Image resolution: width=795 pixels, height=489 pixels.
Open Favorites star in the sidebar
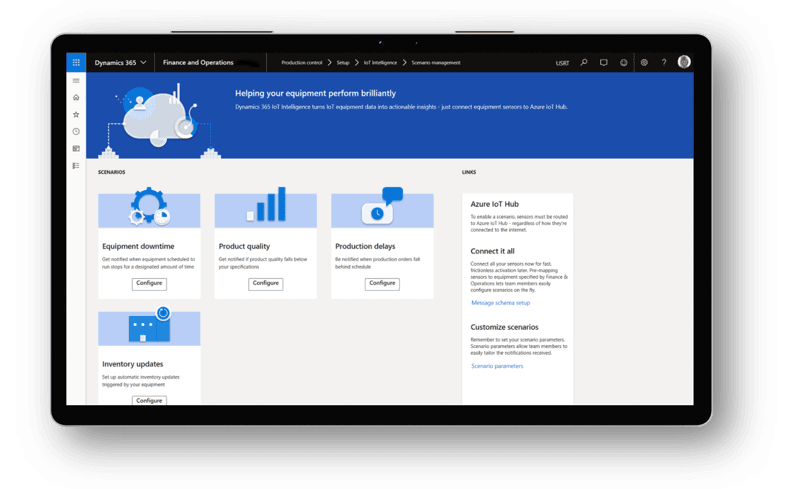coord(76,115)
